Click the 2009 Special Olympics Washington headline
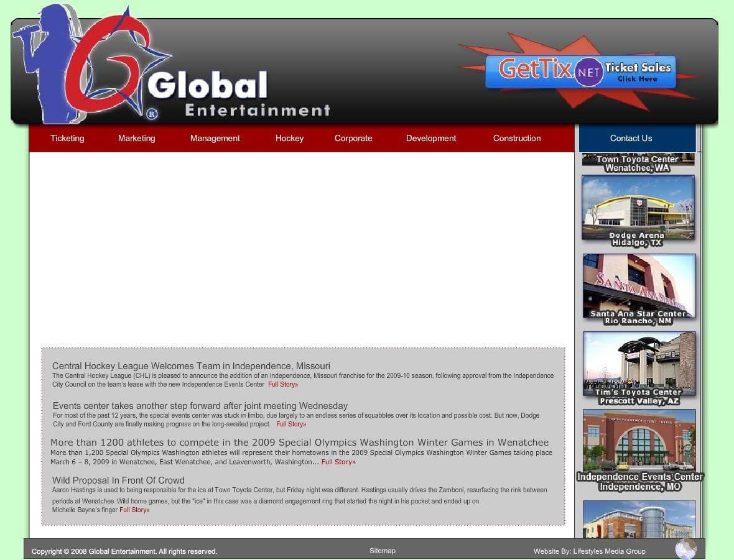734x560 pixels. (300, 442)
